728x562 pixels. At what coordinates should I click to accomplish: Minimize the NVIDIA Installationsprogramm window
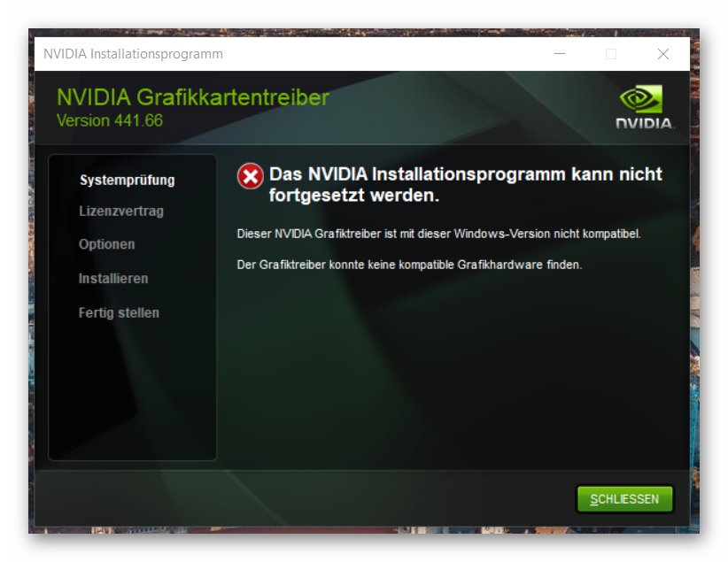click(560, 54)
